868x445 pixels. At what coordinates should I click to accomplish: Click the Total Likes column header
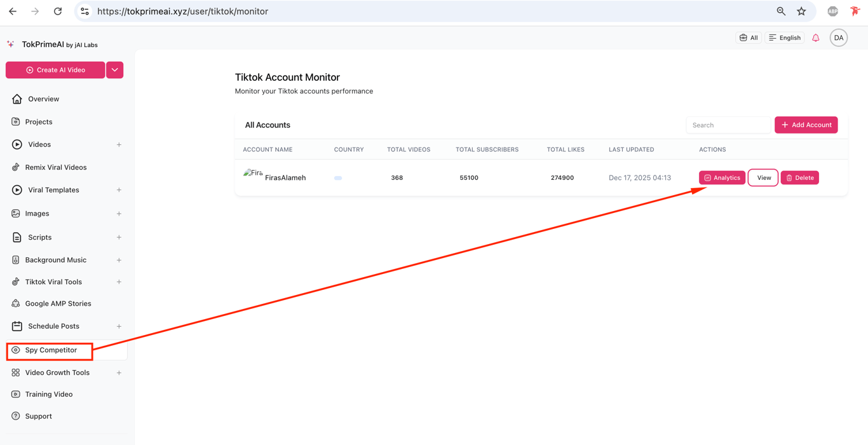click(566, 149)
